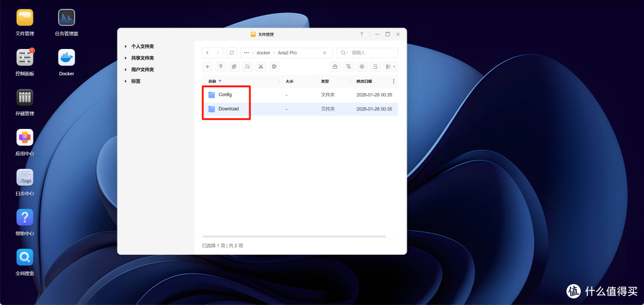Click the plus new-item toolbar button
Image resolution: width=644 pixels, height=305 pixels.
[x=208, y=66]
